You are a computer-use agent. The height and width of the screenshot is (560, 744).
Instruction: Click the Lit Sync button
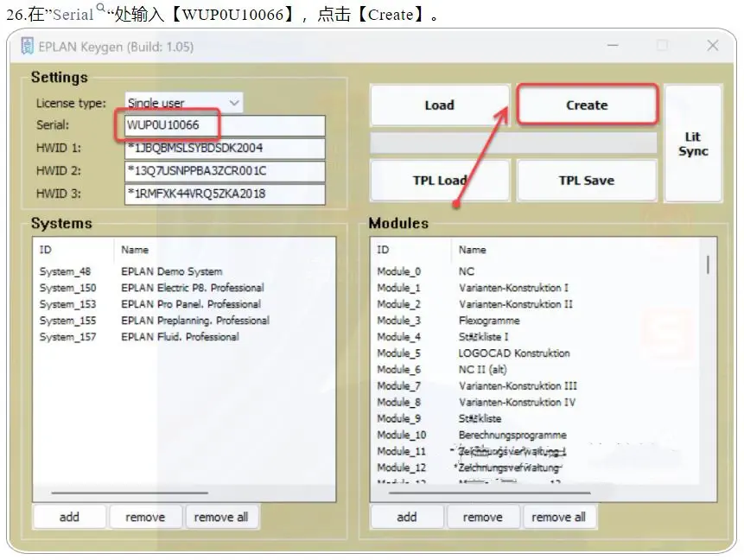pos(693,143)
